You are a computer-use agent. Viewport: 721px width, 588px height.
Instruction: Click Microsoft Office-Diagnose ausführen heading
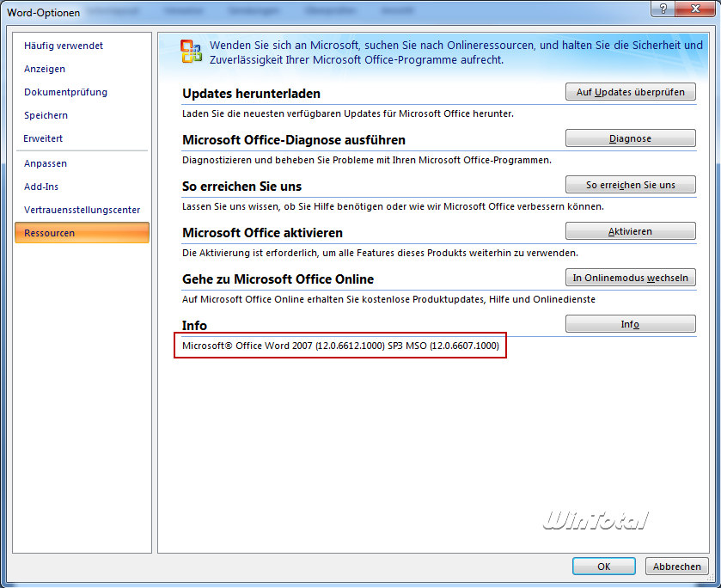[x=294, y=140]
